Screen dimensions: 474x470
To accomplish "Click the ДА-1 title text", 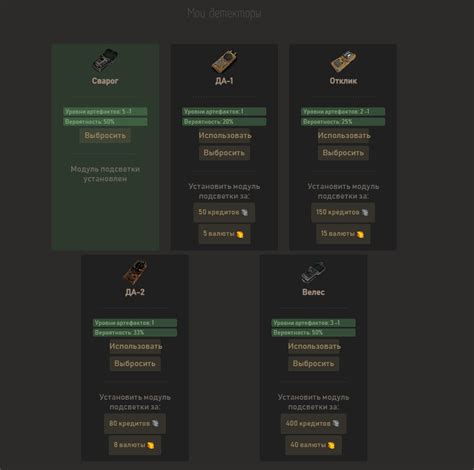I will point(224,81).
